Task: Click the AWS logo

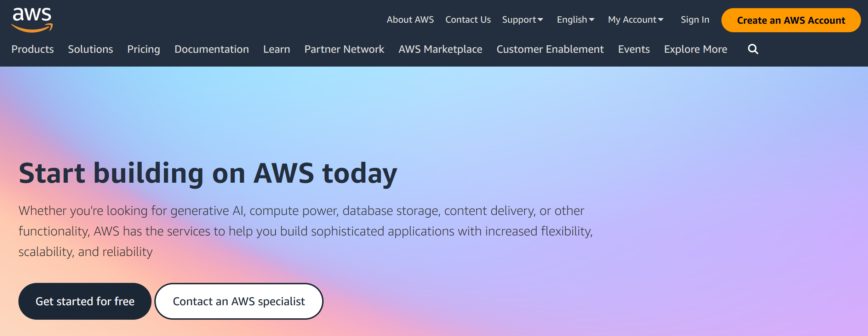Action: tap(33, 19)
